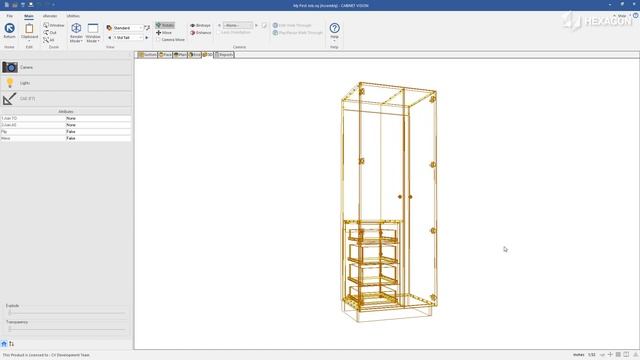Open the File menu
Image resolution: width=640 pixels, height=360 pixels.
pos(10,16)
